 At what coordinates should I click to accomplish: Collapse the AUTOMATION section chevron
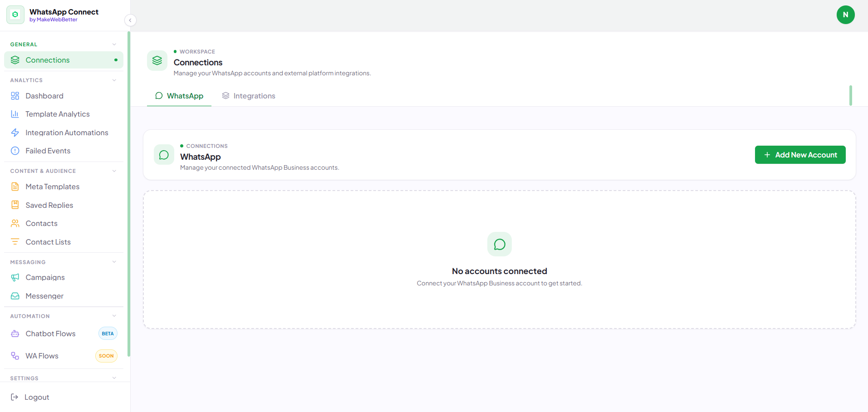point(114,316)
